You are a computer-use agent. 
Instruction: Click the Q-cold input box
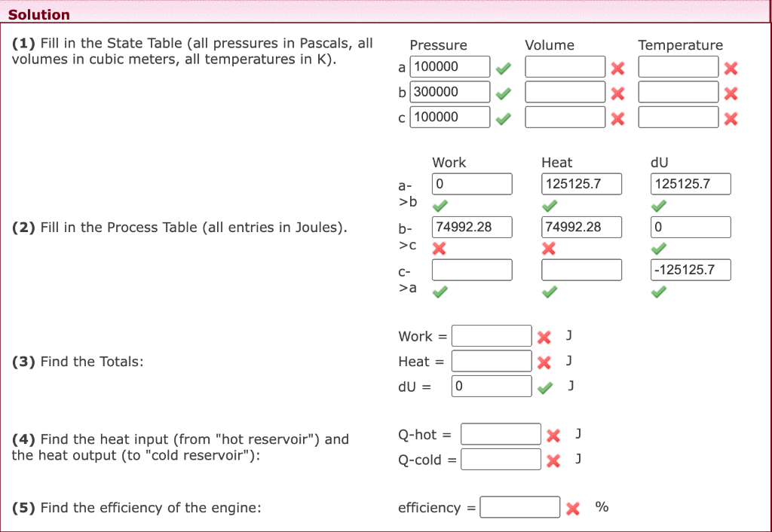(501, 459)
